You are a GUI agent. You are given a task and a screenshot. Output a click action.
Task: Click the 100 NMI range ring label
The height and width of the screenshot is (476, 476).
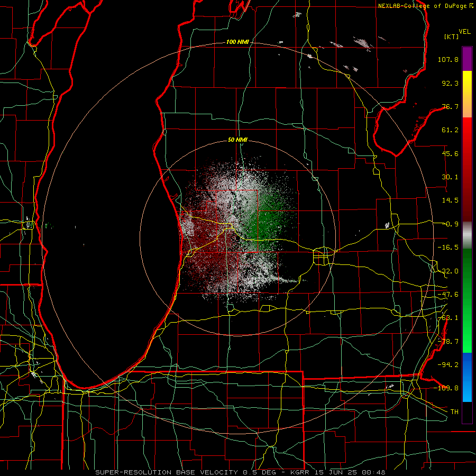(x=237, y=42)
